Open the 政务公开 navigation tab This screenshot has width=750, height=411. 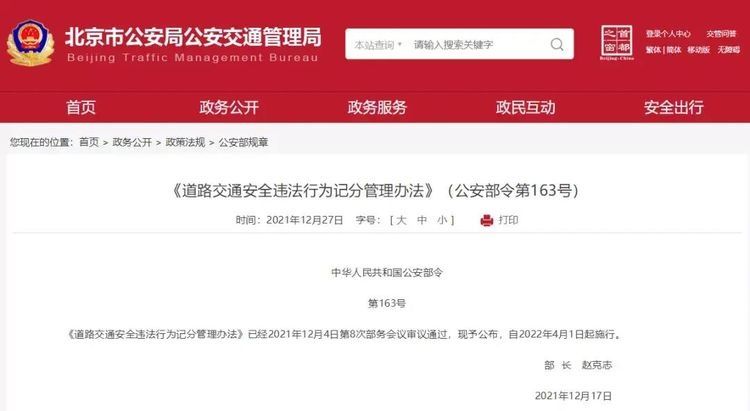coord(229,107)
